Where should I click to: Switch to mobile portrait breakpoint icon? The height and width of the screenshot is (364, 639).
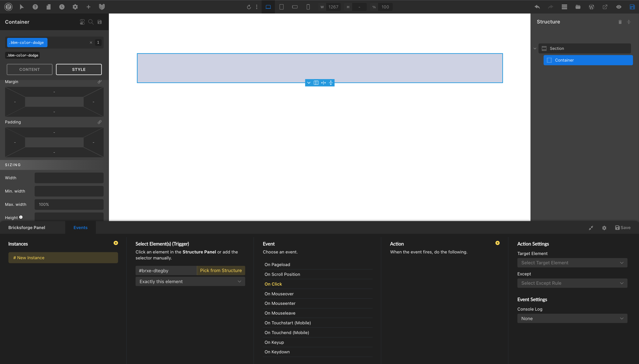coord(308,7)
